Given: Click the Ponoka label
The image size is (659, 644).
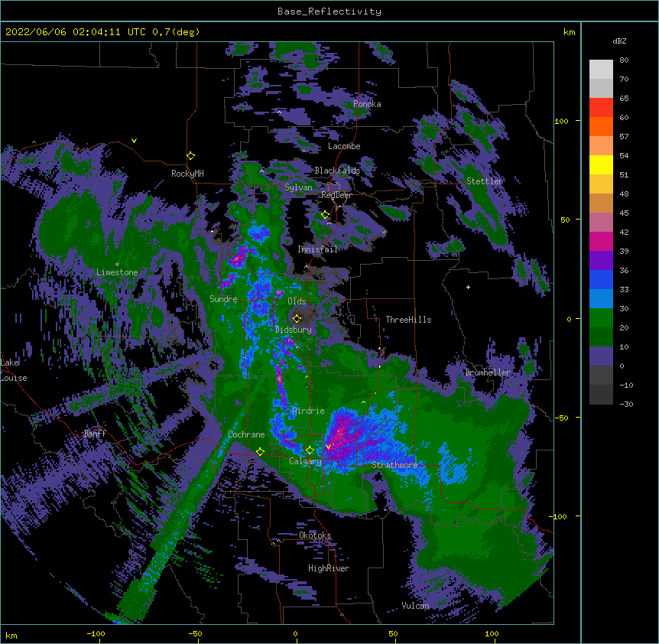Looking at the screenshot, I should (367, 104).
